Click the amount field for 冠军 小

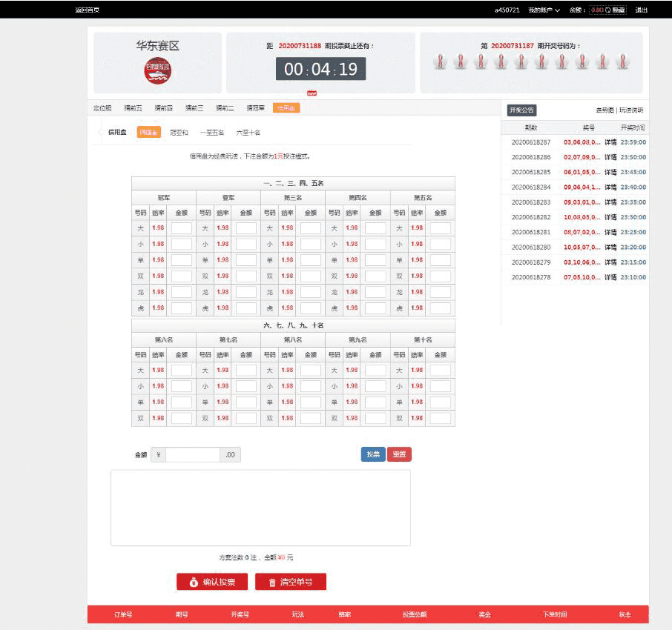coord(181,244)
